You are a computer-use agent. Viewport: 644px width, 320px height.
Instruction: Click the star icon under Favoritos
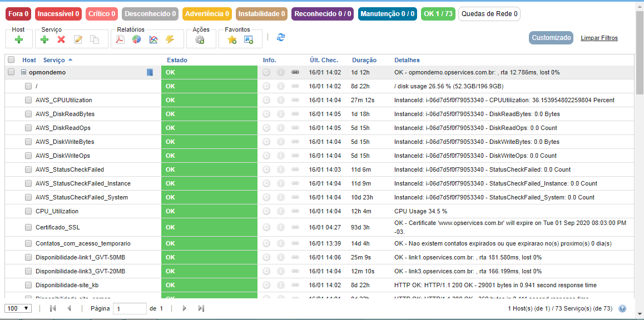click(232, 39)
